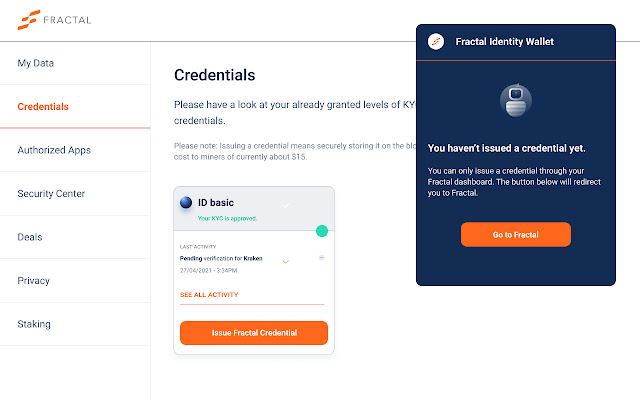
Task: Navigate to the Deals page
Action: tap(32, 237)
